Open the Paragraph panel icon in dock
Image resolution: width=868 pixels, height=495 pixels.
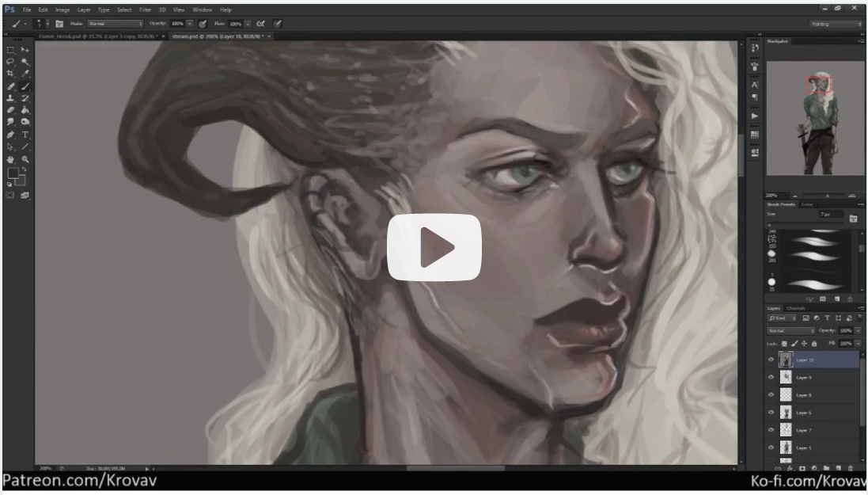(755, 97)
